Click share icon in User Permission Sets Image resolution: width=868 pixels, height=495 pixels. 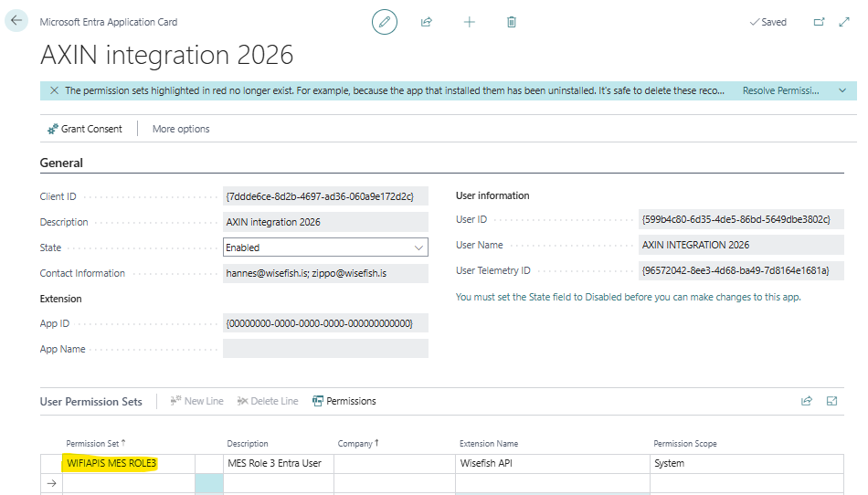tap(807, 401)
